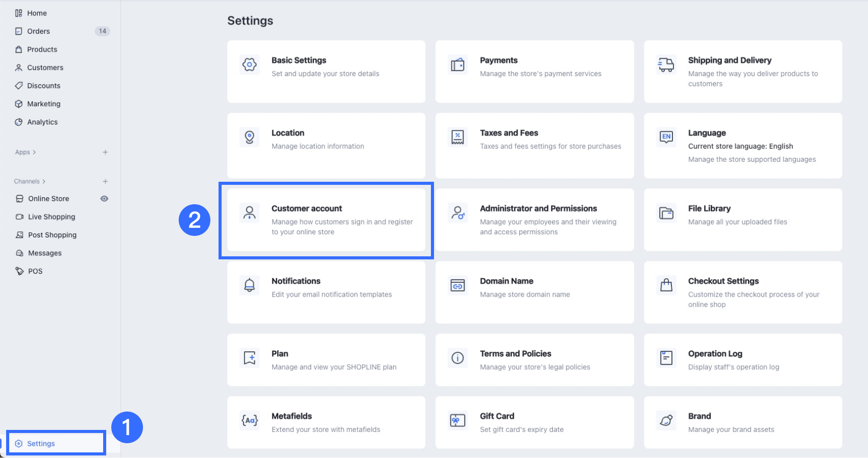The width and height of the screenshot is (868, 458).
Task: Click the Gift Card icon
Action: point(457,421)
